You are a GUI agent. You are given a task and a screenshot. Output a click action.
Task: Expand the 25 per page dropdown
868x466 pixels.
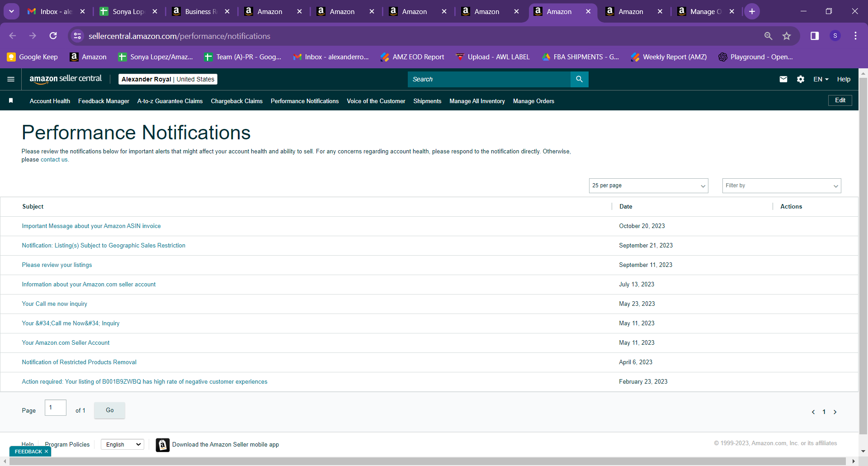(648, 185)
